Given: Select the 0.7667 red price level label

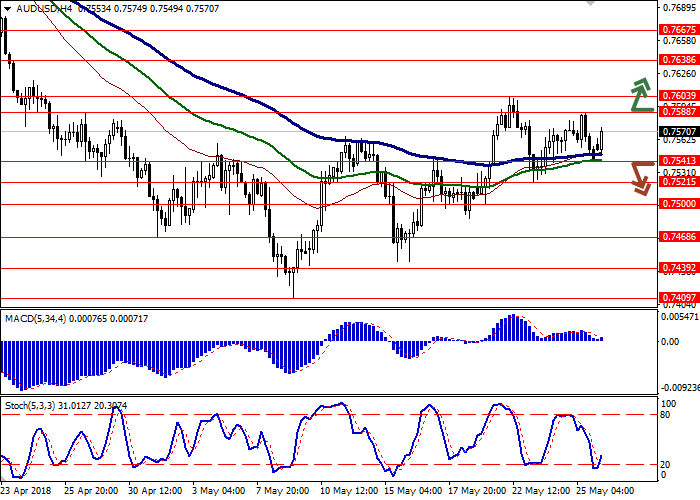Looking at the screenshot, I should point(677,30).
